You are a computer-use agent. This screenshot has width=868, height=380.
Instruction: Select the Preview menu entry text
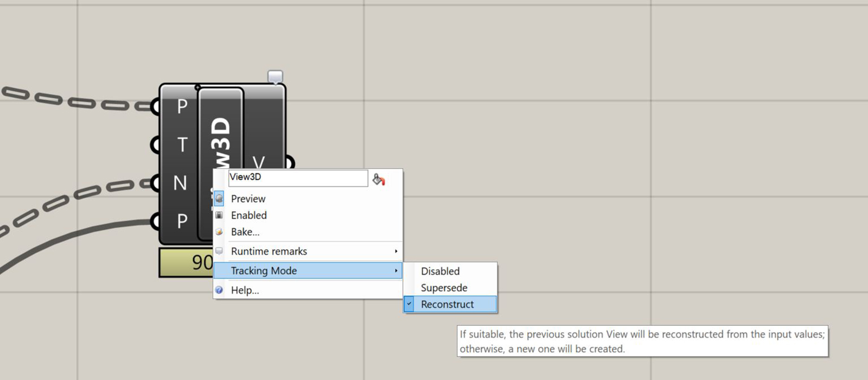tap(248, 199)
